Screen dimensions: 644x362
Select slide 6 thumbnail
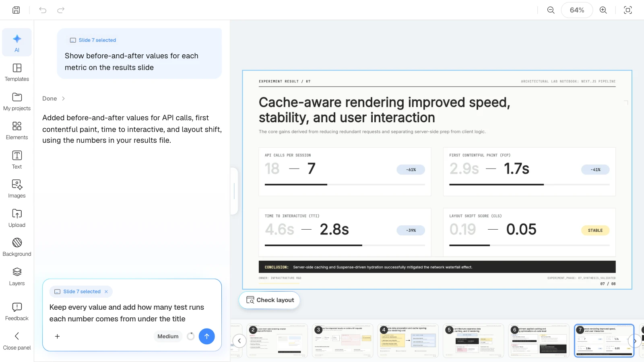coord(539,341)
